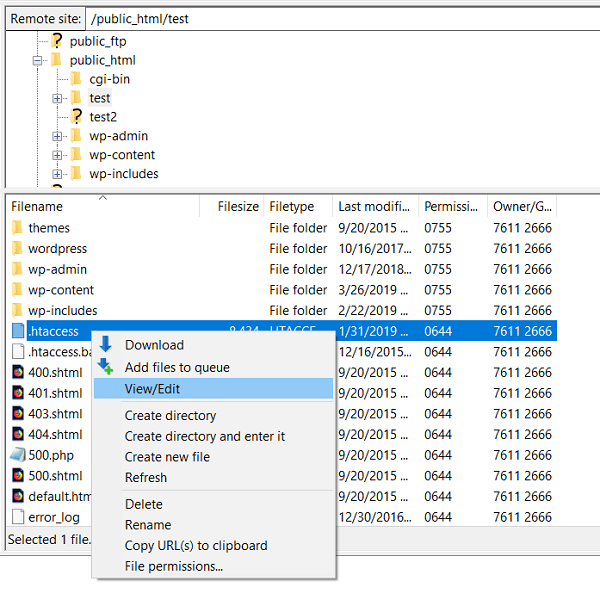The height and width of the screenshot is (606, 600).
Task: Collapse the public_html tree node
Action: (38, 61)
